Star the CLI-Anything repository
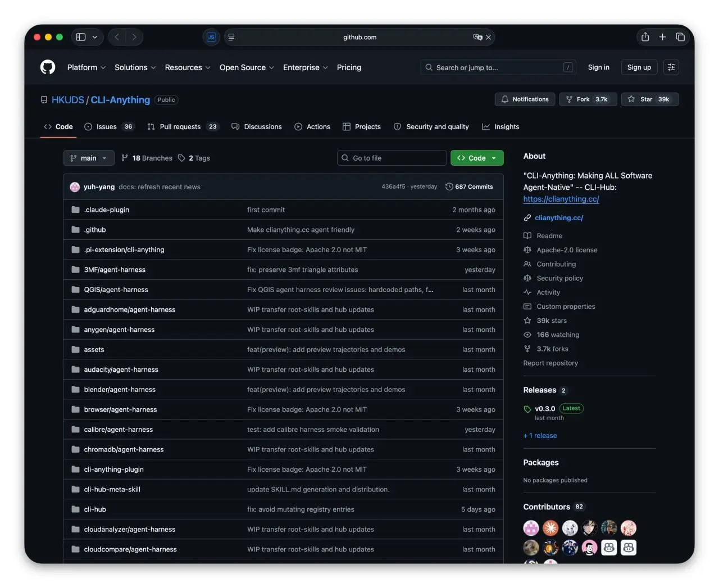The width and height of the screenshot is (719, 588). coord(650,99)
